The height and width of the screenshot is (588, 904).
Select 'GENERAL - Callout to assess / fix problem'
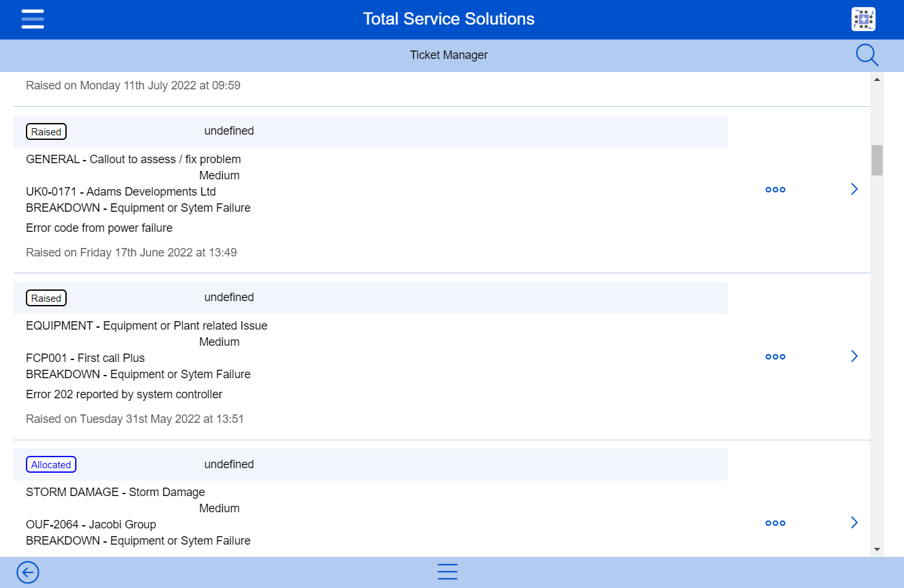tap(133, 159)
